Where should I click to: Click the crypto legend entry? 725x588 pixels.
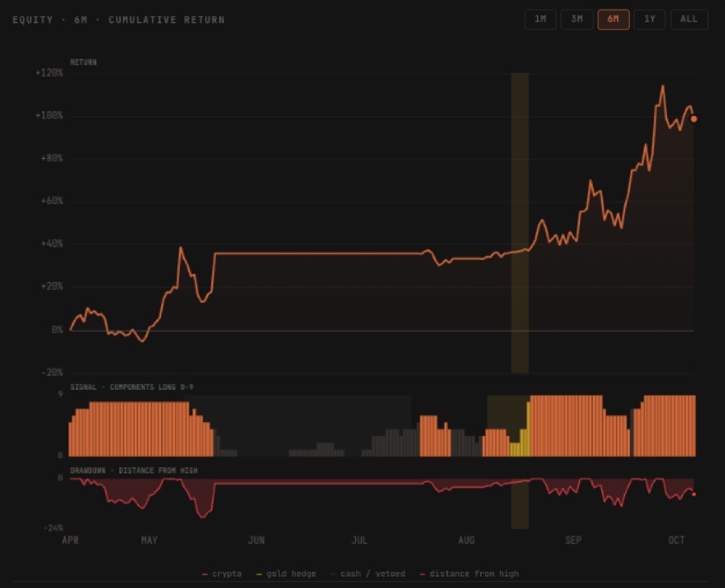pos(222,574)
